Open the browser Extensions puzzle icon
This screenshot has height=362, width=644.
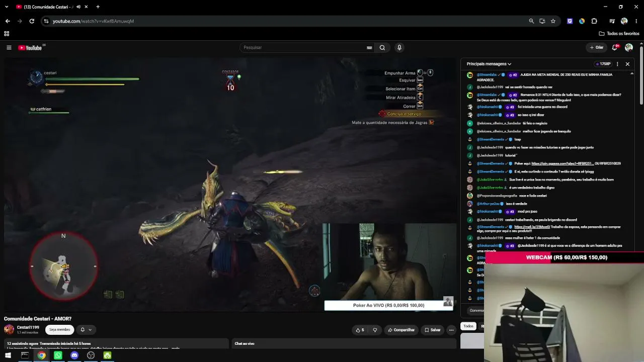point(594,21)
